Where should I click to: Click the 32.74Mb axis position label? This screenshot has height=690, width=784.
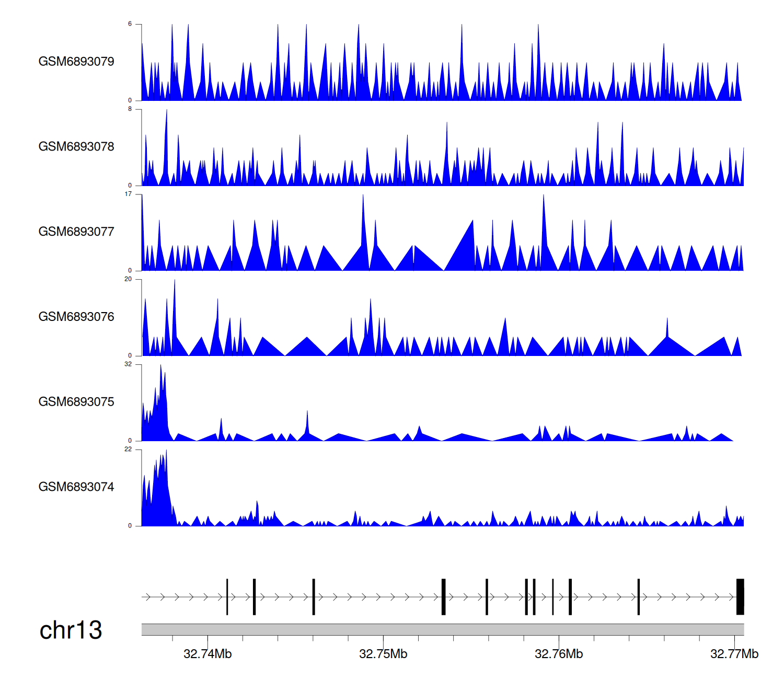tap(207, 654)
